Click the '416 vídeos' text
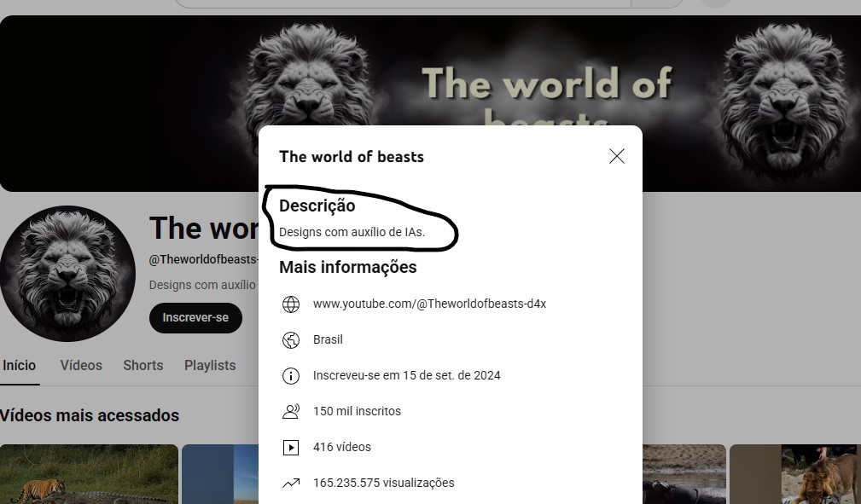 342,447
